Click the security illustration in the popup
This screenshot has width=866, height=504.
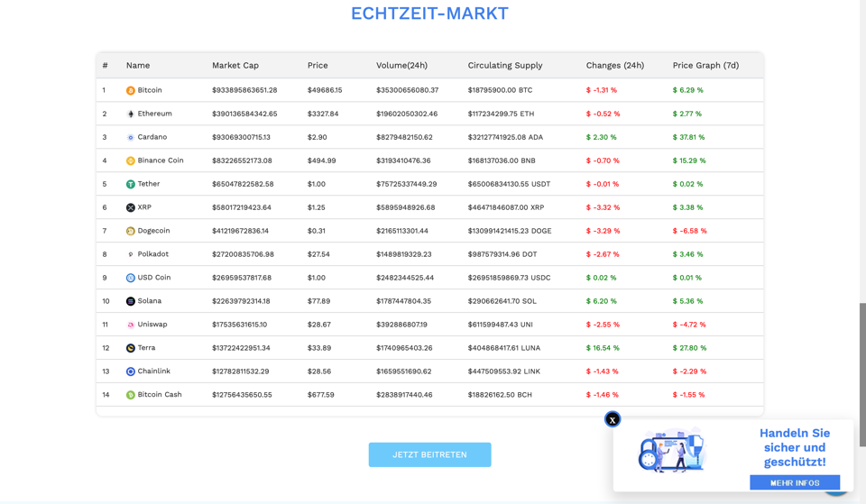672,450
